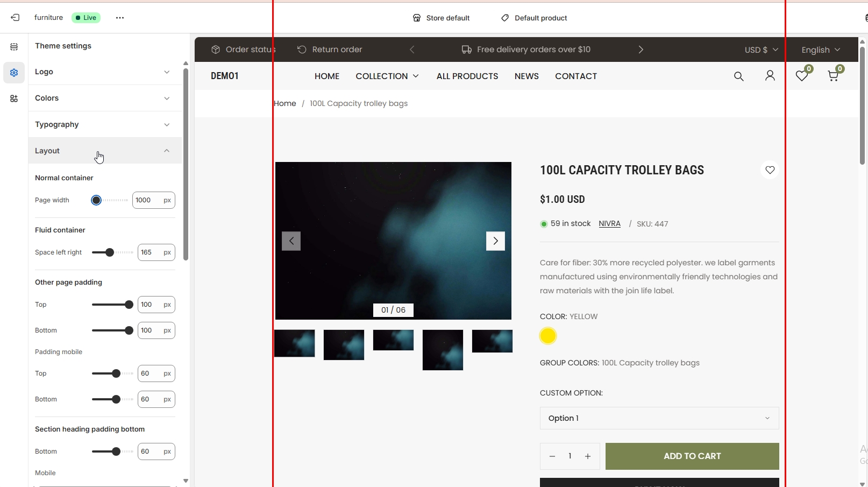
Task: Click the Page width input field
Action: point(146,200)
